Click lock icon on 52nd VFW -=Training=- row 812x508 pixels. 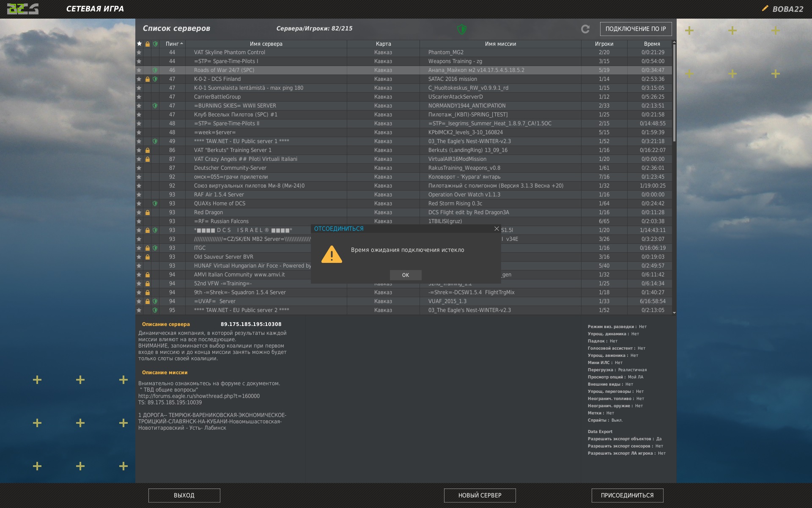point(147,284)
